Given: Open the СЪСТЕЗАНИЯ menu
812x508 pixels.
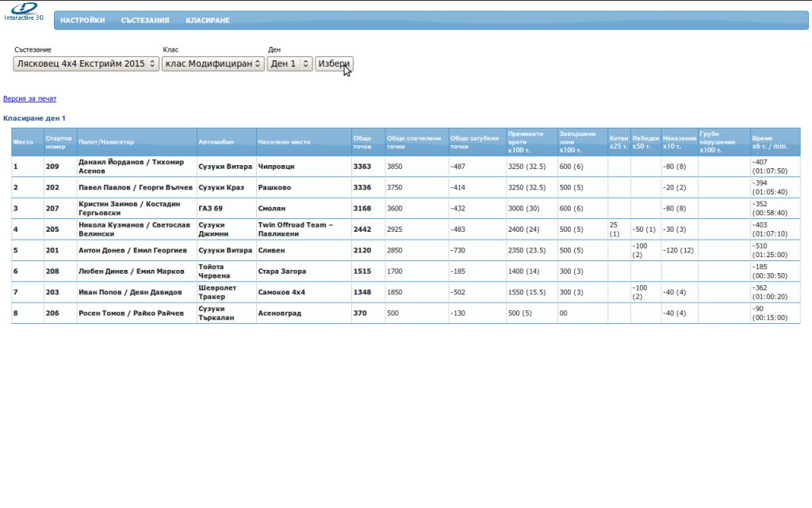Looking at the screenshot, I should point(145,20).
